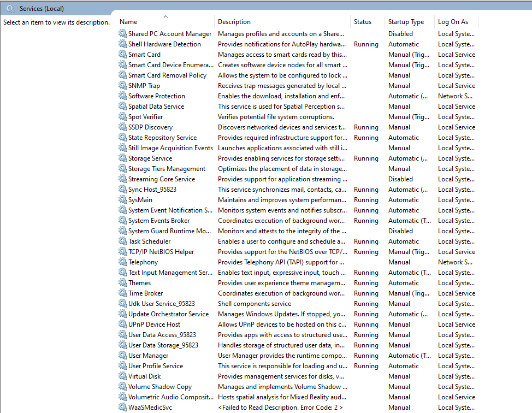
Task: Sort services by the Name column header
Action: (x=128, y=22)
